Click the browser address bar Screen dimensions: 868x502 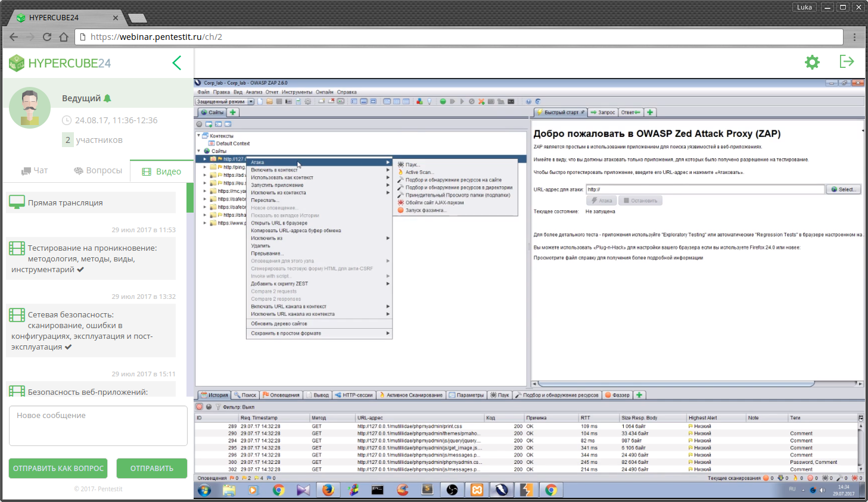[459, 37]
